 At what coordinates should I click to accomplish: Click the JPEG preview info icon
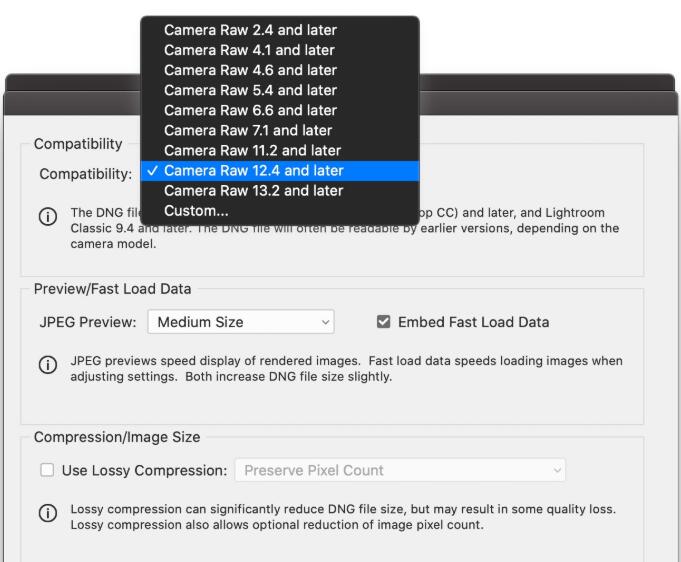click(x=47, y=367)
